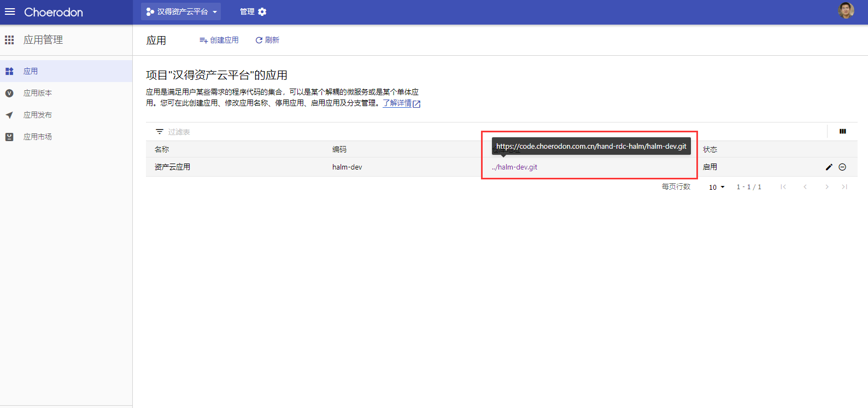The image size is (868, 408).
Task: Select 应用 in the sidebar
Action: click(x=66, y=71)
